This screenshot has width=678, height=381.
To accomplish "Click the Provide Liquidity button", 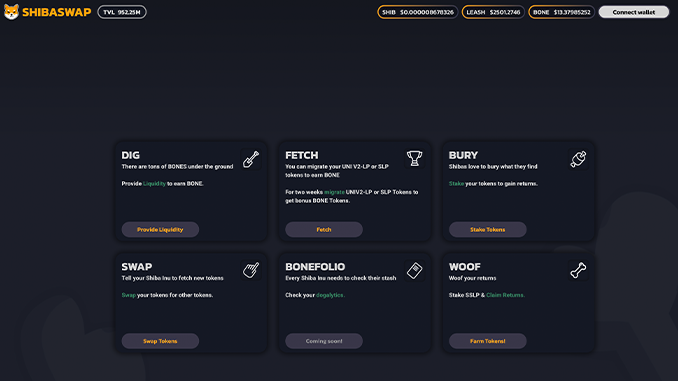I will pos(160,230).
